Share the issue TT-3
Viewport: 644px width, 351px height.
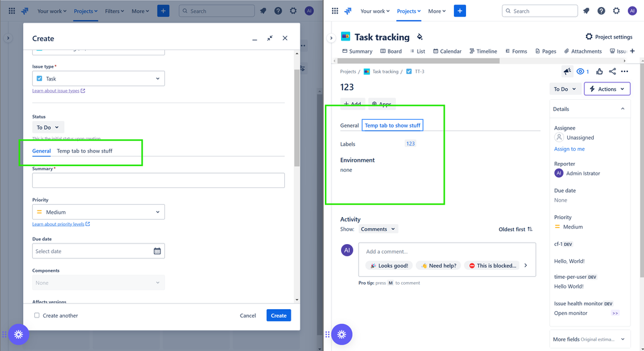coord(612,71)
